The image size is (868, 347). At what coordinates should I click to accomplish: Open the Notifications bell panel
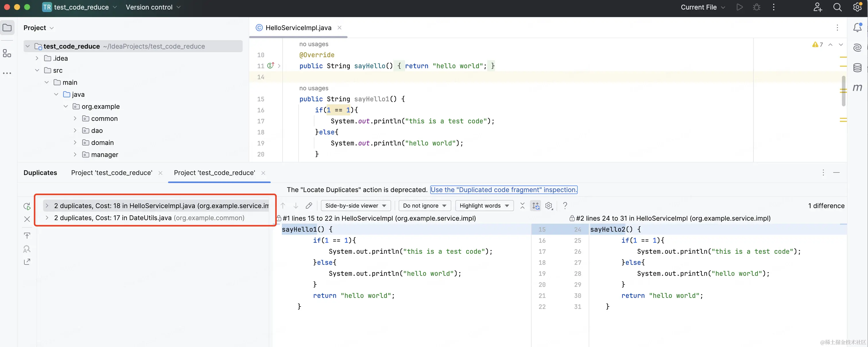point(857,27)
